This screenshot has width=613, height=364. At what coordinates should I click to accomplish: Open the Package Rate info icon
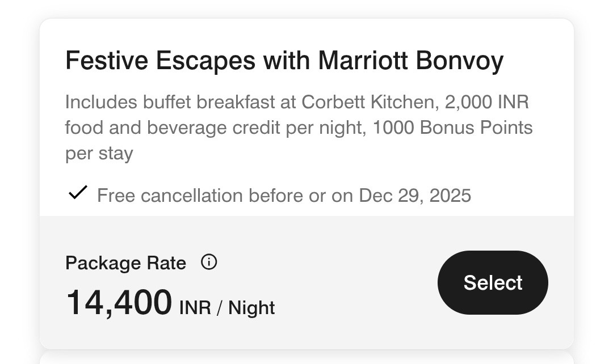pyautogui.click(x=209, y=262)
